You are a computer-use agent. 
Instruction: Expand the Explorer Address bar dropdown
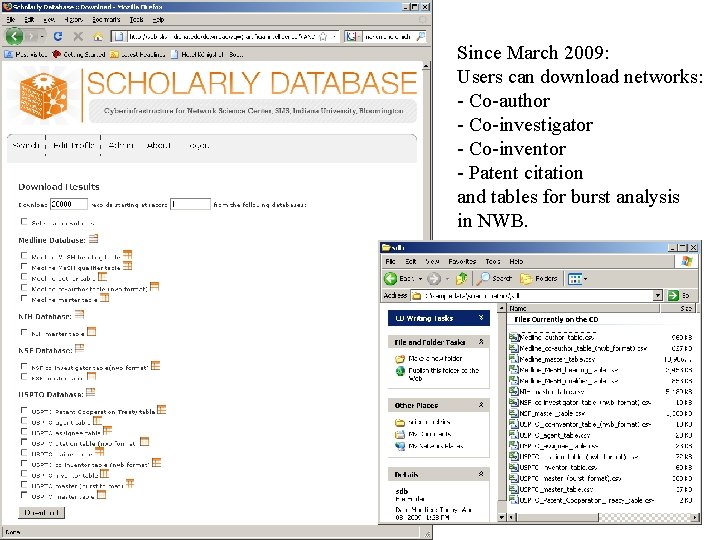point(658,296)
